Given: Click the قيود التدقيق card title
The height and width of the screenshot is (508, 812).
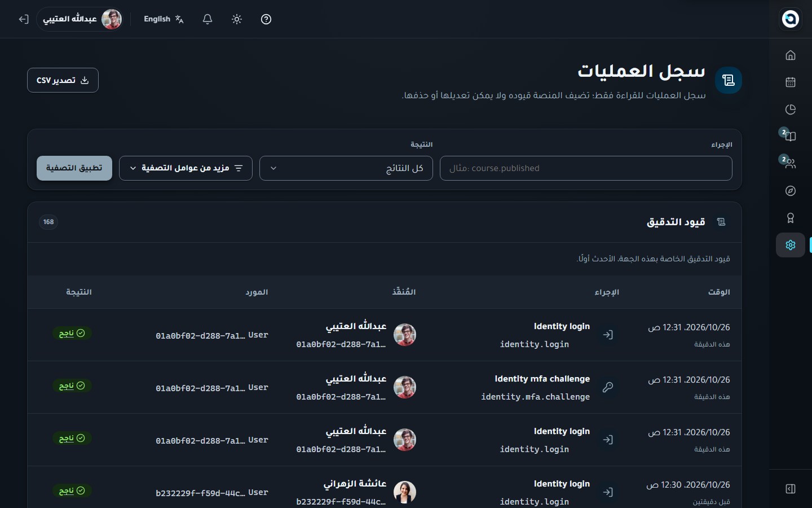Looking at the screenshot, I should 676,222.
